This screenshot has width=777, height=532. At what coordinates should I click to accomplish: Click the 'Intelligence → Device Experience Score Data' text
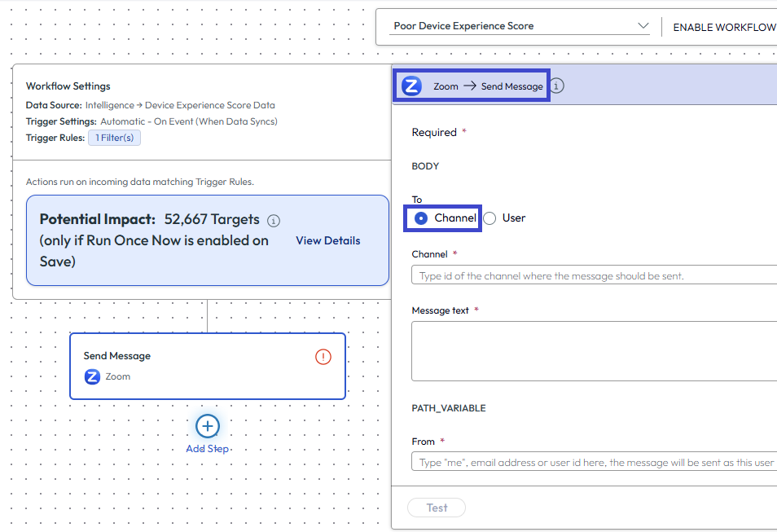click(180, 105)
